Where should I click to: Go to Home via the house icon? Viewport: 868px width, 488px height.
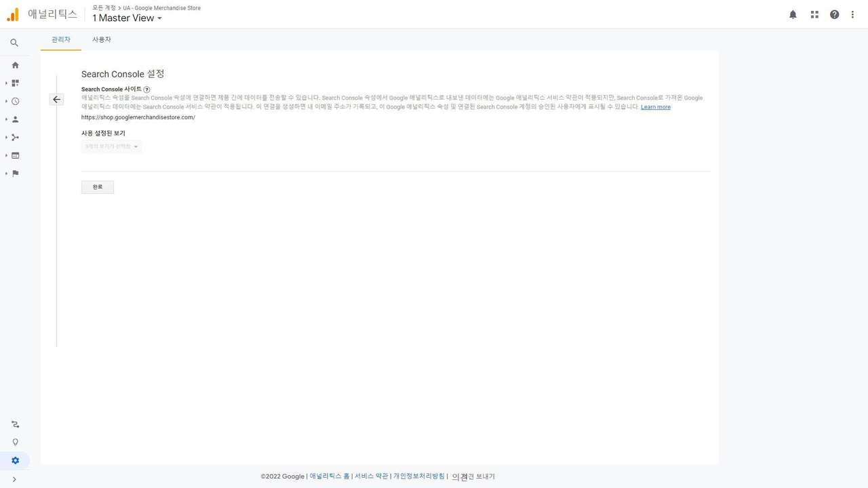click(x=15, y=65)
